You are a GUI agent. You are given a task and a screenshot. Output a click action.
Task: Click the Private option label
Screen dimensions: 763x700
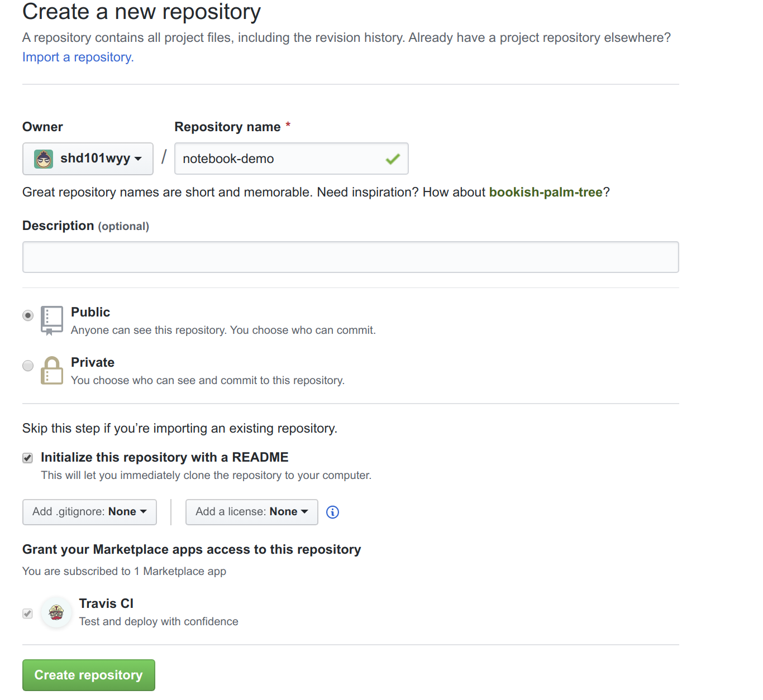(x=93, y=362)
